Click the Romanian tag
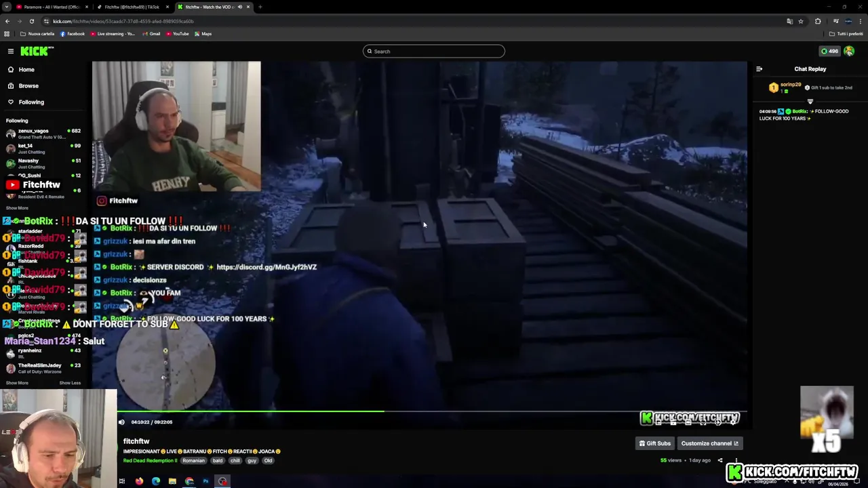The width and height of the screenshot is (868, 488). click(193, 461)
